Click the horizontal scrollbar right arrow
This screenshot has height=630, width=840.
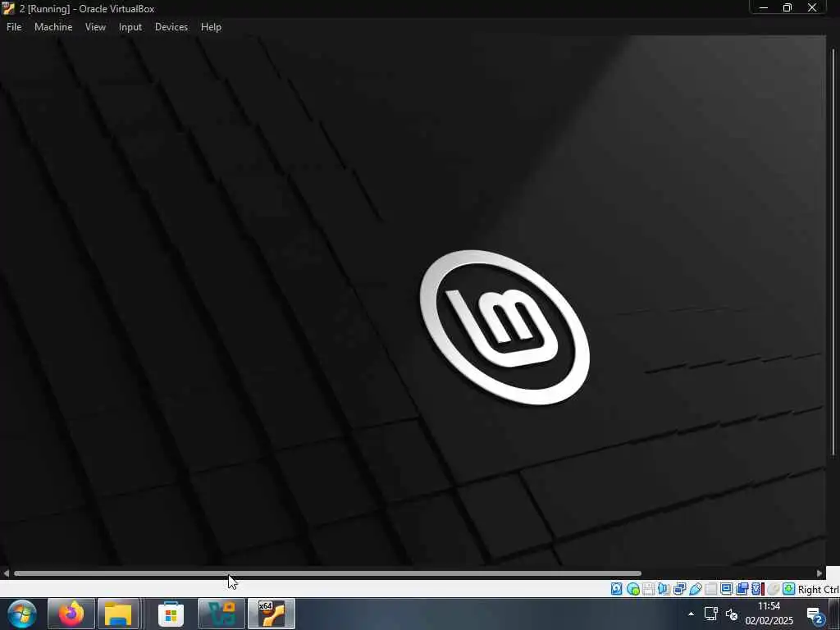click(819, 573)
